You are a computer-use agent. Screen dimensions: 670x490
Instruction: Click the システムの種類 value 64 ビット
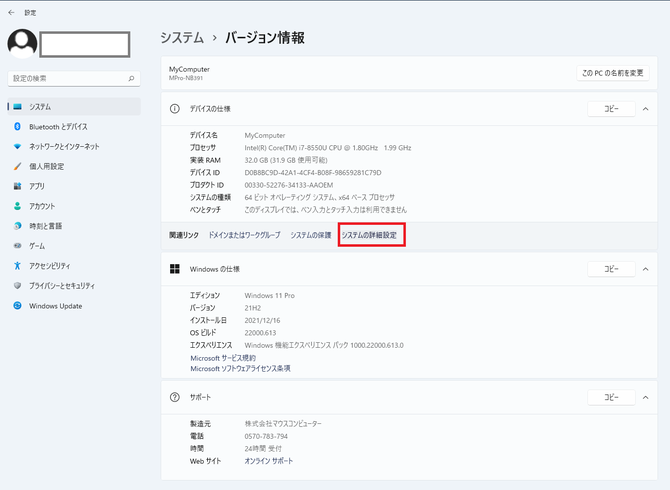[320, 197]
